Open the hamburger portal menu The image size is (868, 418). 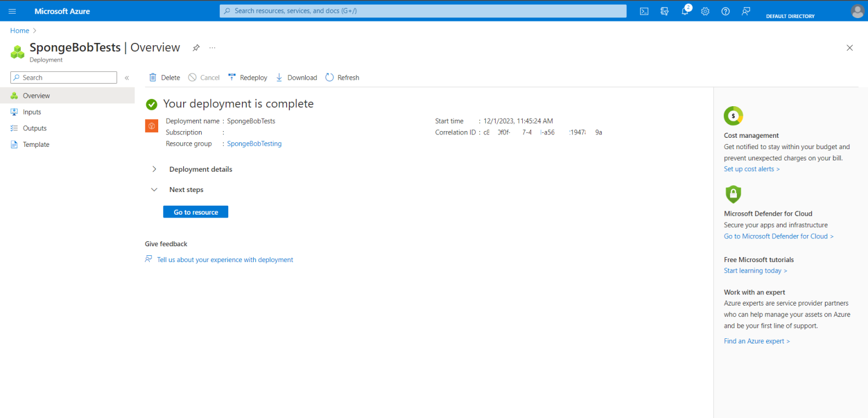tap(12, 11)
